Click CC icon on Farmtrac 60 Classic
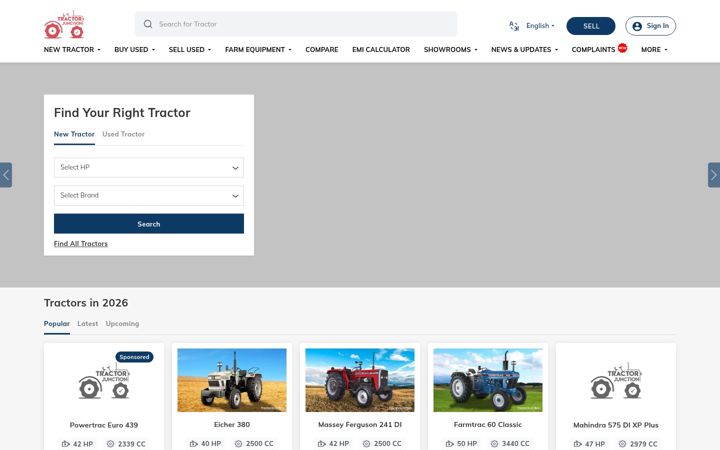Viewport: 720px width, 450px height. 494,444
